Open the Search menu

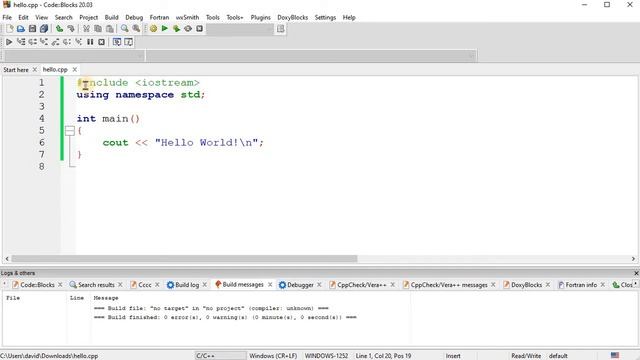63,18
